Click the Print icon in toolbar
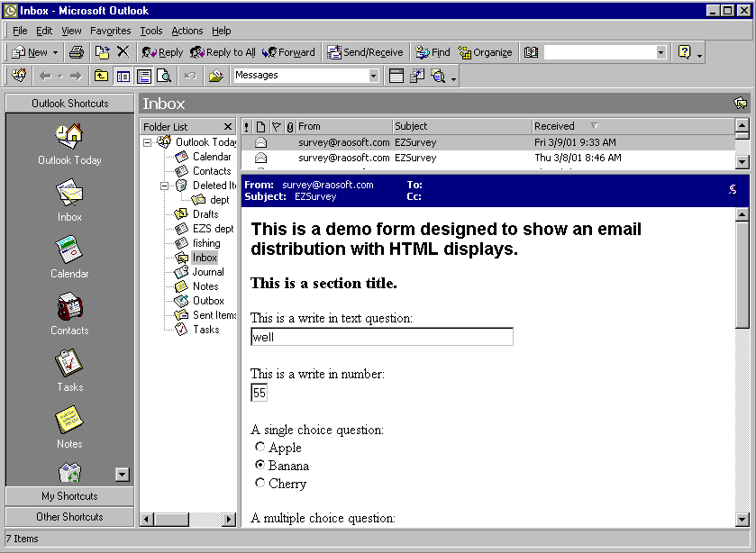Image resolution: width=756 pixels, height=553 pixels. 77,52
